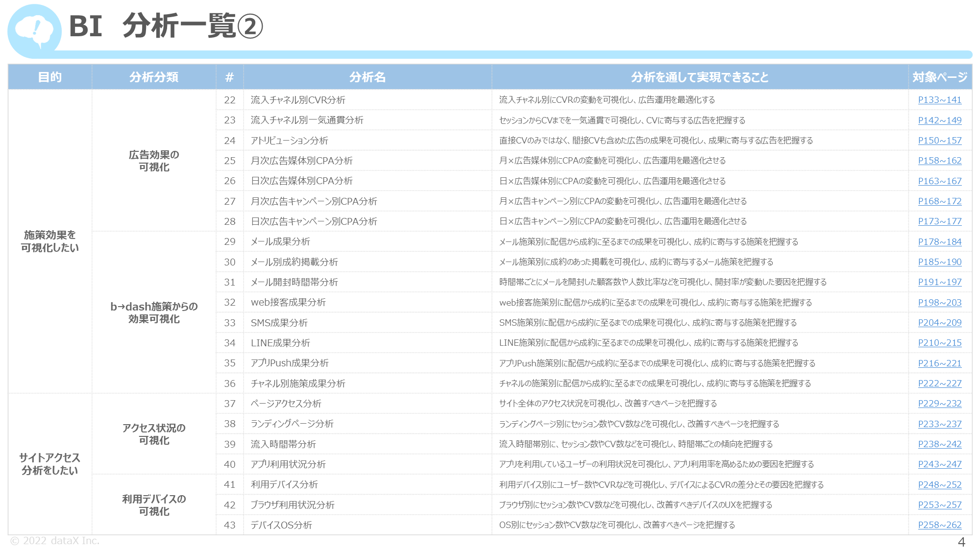Open page link P258~262
Viewport: 980px width, 551px height.
coord(940,525)
